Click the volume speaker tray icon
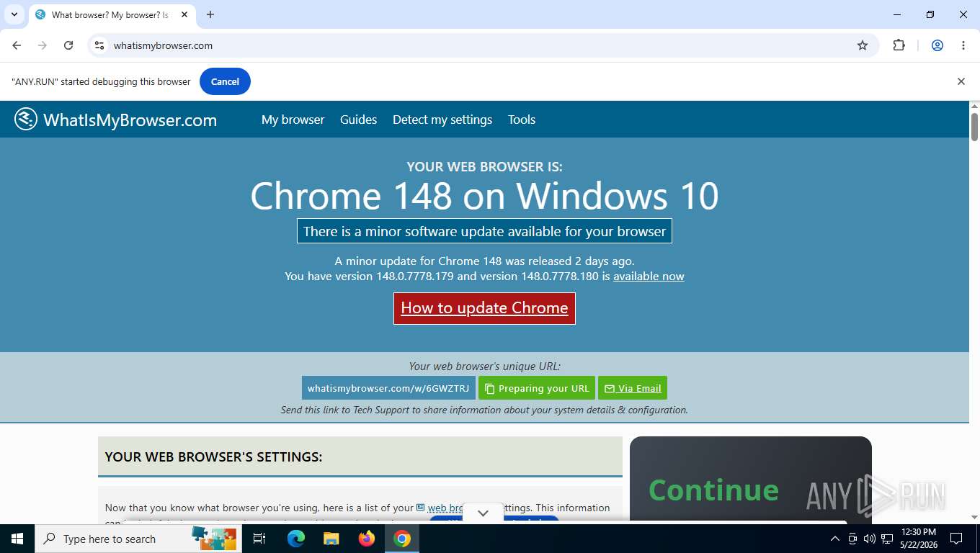The height and width of the screenshot is (553, 980). pos(869,539)
